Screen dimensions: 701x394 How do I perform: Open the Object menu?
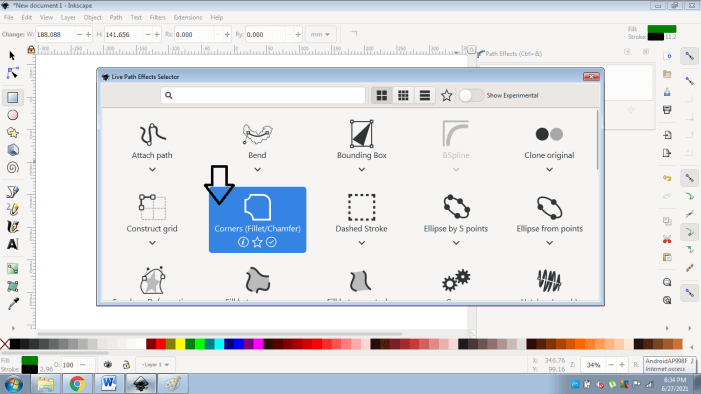93,17
